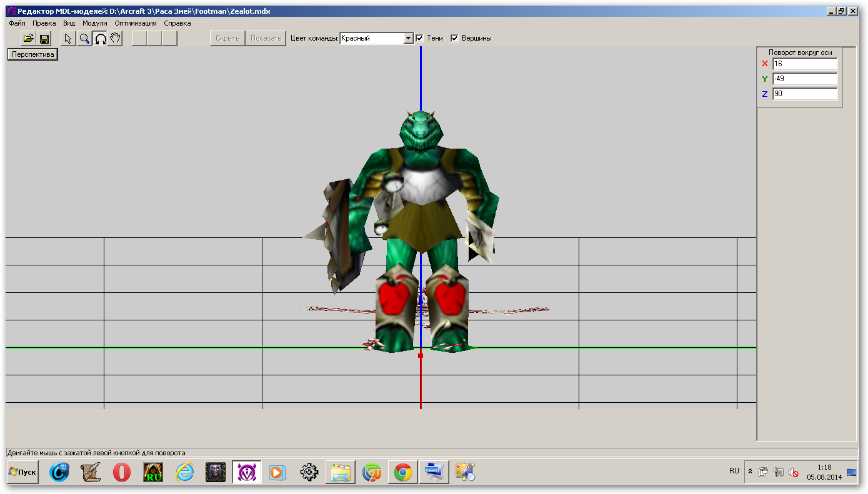Expand the Цвет команды color dropdown

(409, 38)
